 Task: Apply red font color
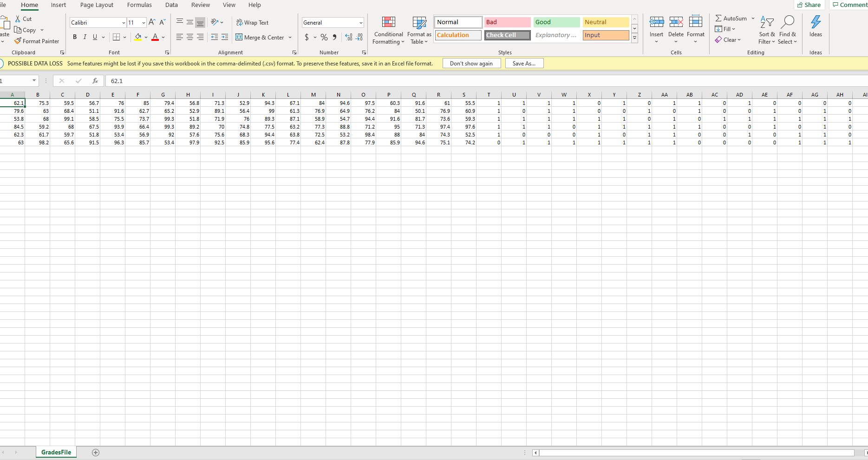[155, 37]
